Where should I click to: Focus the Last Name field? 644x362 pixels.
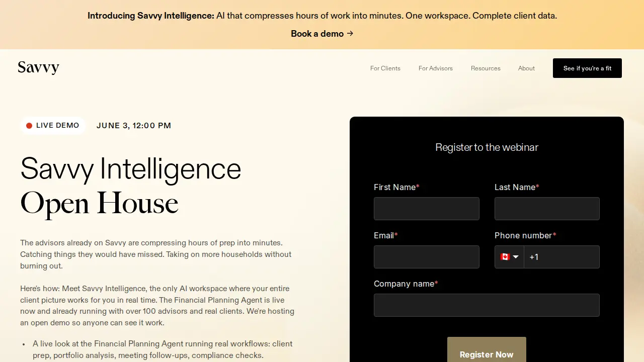(x=547, y=209)
